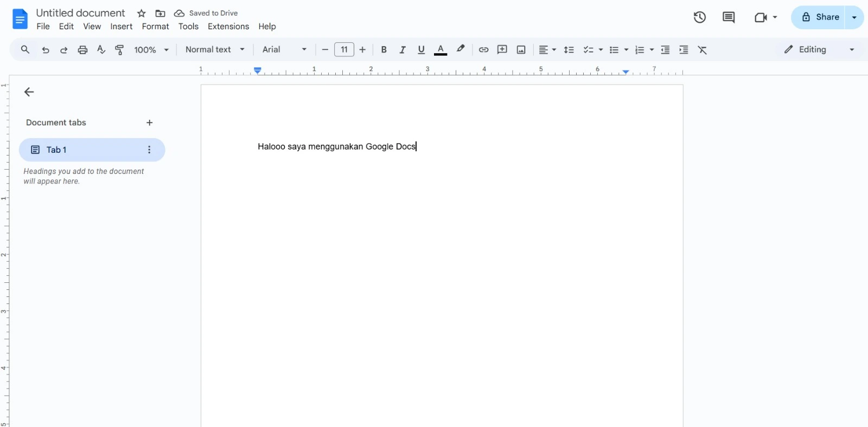Open the Arial font dropdown
The image size is (868, 427).
coord(284,50)
